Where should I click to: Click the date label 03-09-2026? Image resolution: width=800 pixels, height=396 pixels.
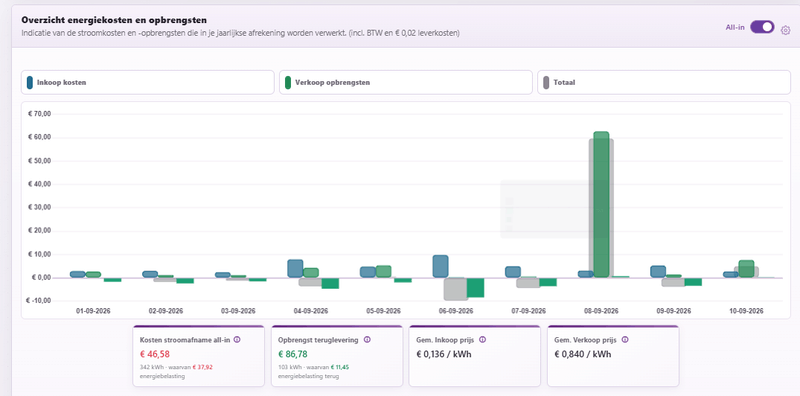[238, 311]
